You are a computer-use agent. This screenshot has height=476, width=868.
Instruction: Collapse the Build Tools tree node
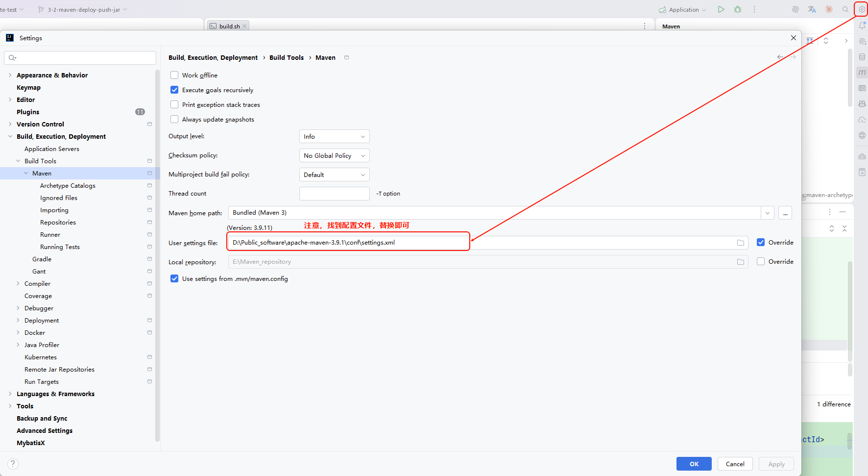pos(18,161)
